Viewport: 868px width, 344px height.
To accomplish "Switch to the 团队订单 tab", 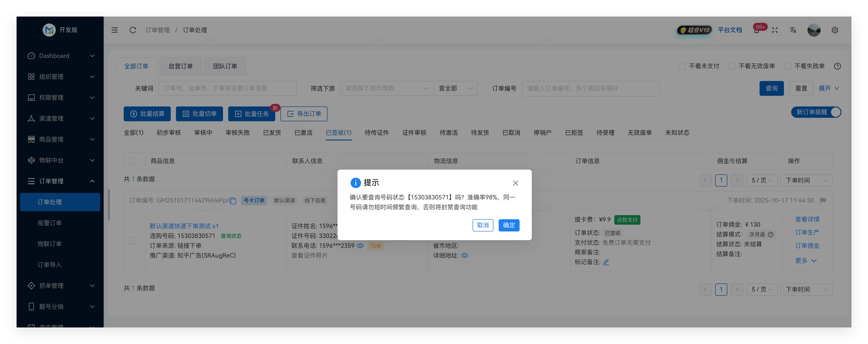I will (x=225, y=66).
